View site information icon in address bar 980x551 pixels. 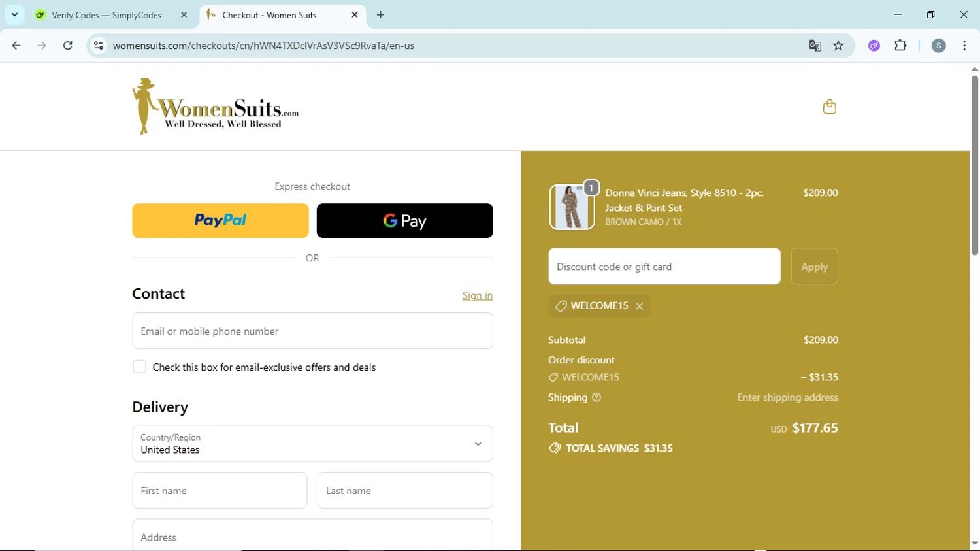[x=99, y=46]
